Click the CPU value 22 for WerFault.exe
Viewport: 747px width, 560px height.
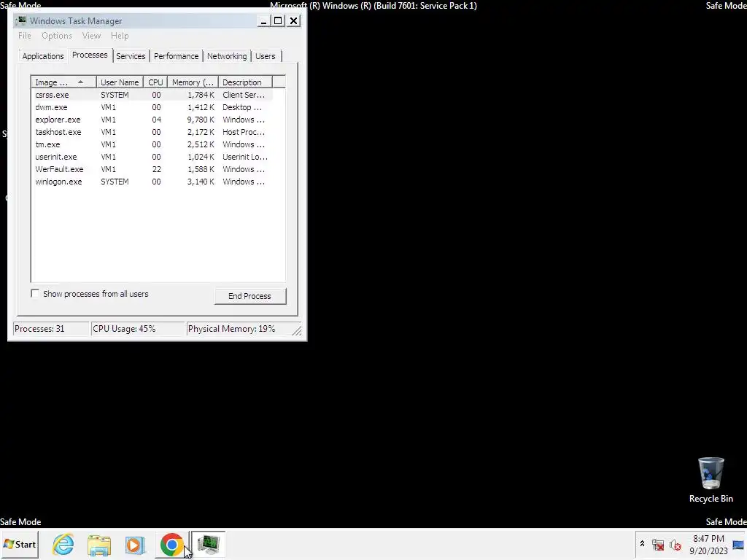tap(156, 169)
